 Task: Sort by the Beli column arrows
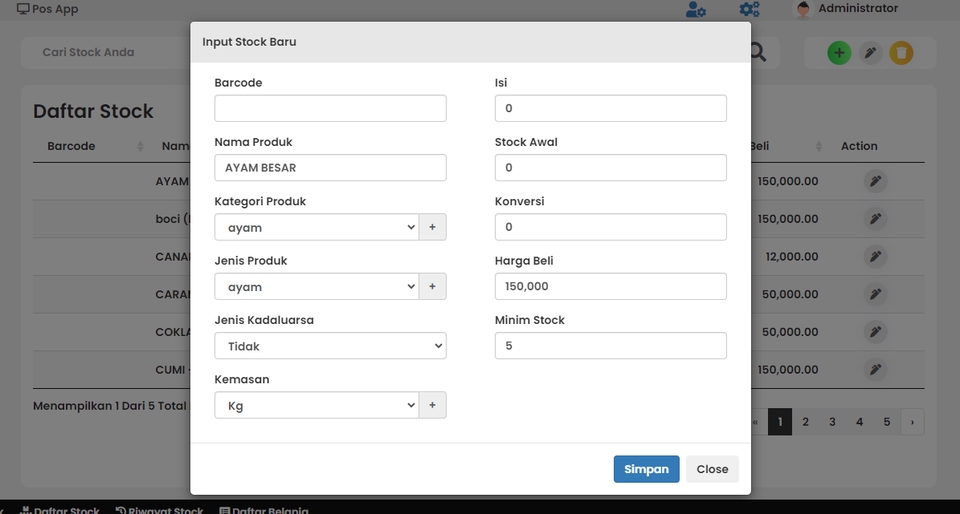[819, 146]
